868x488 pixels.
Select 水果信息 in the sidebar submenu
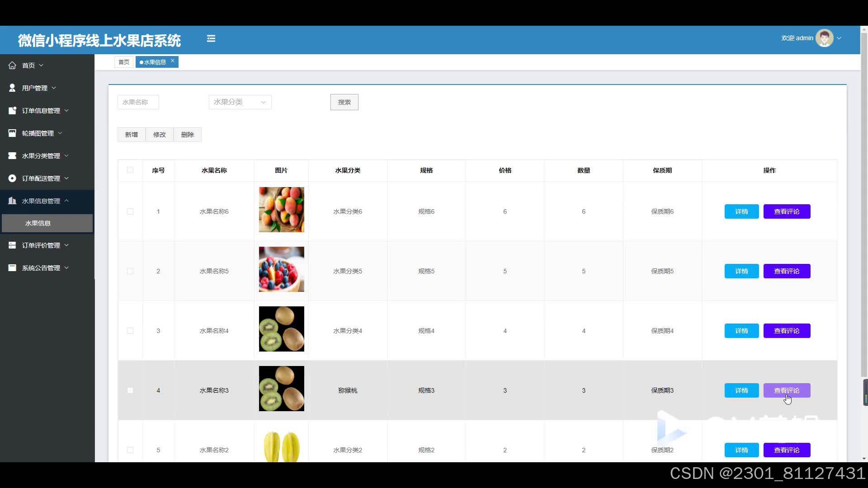tap(47, 223)
